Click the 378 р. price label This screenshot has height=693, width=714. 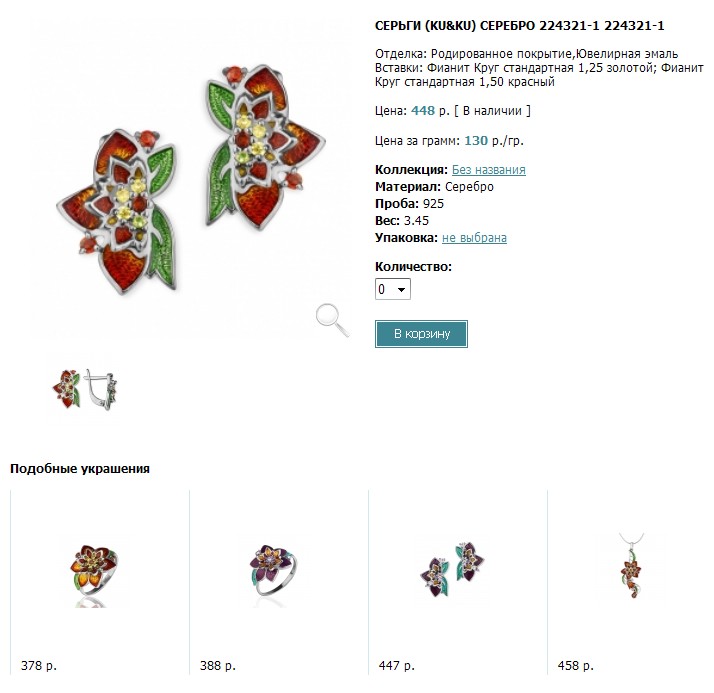pyautogui.click(x=38, y=665)
